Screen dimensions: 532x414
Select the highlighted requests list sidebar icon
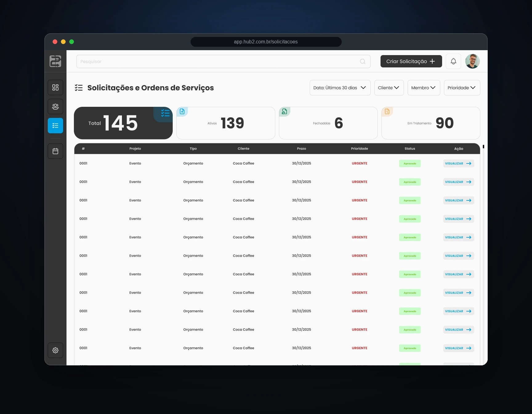point(55,126)
